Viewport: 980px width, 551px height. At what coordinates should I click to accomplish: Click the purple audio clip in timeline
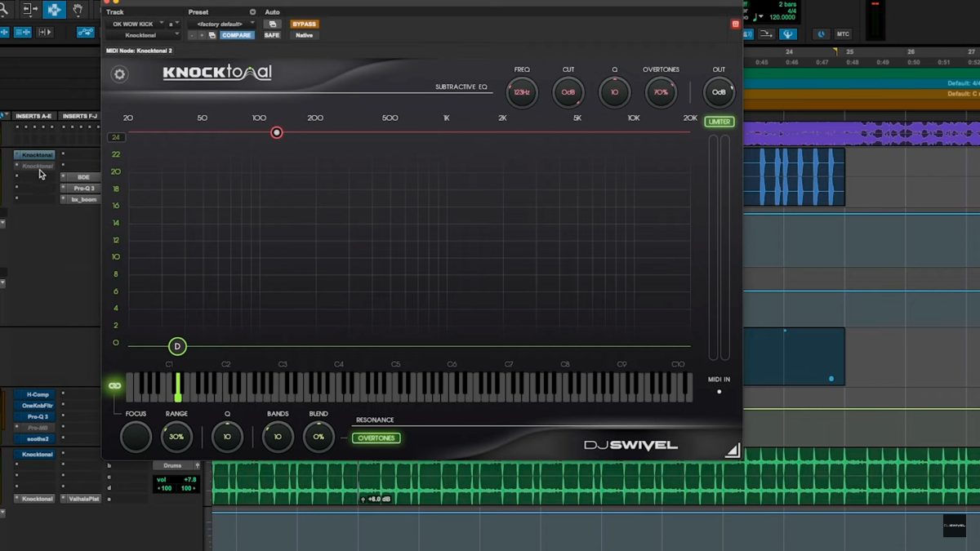pos(862,133)
